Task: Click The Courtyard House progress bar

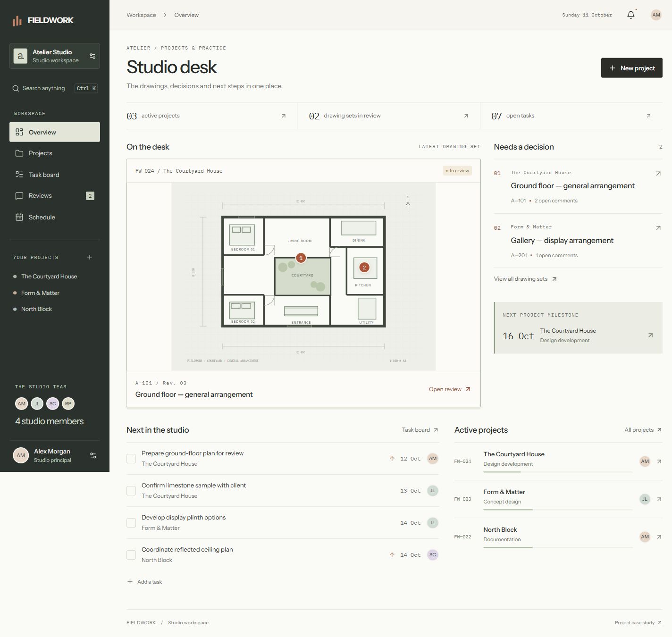Action: pyautogui.click(x=558, y=472)
